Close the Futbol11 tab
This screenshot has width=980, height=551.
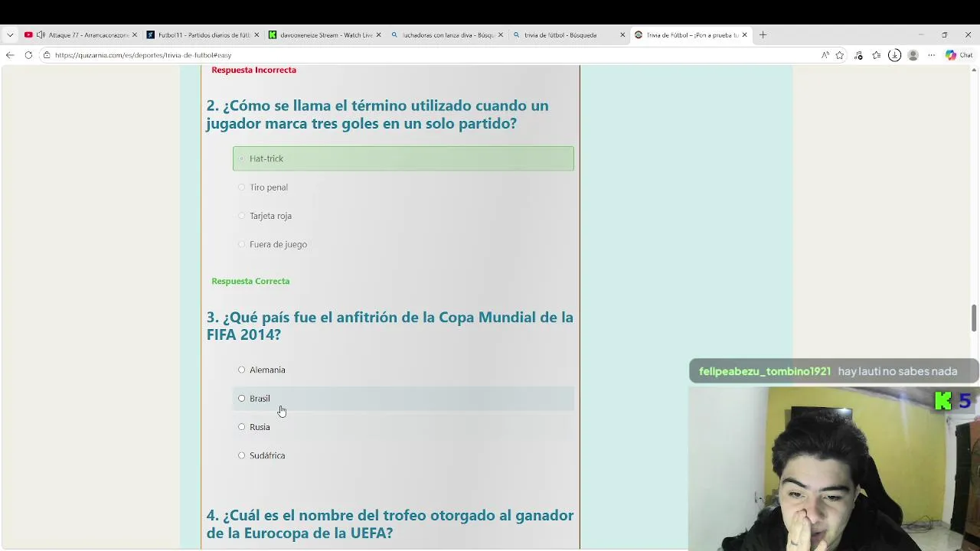tap(256, 34)
